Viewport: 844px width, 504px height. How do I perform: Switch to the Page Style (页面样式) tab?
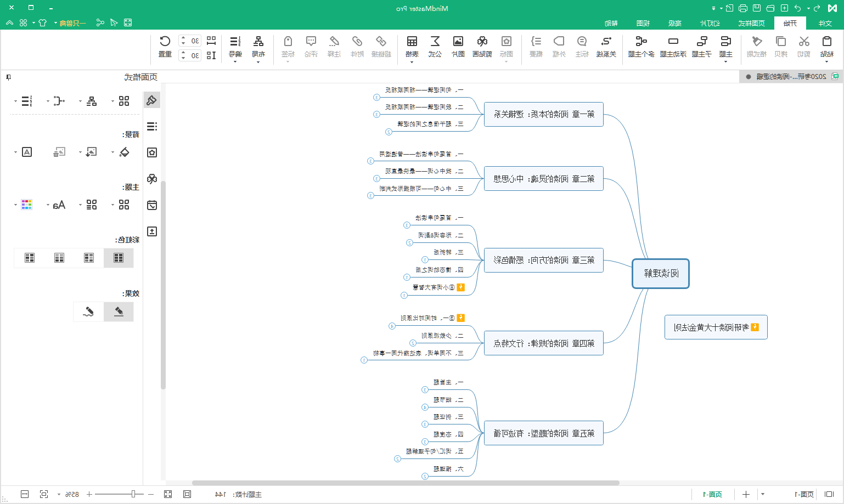(751, 23)
